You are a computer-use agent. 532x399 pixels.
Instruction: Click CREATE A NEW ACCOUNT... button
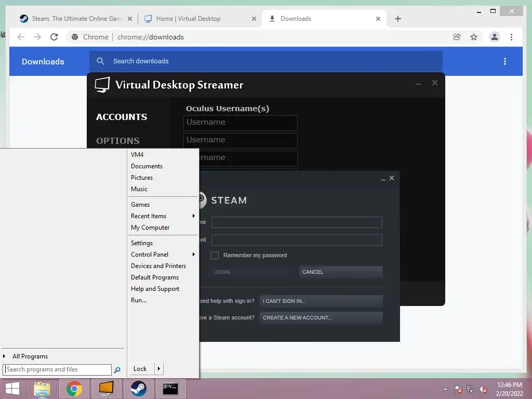coord(321,317)
